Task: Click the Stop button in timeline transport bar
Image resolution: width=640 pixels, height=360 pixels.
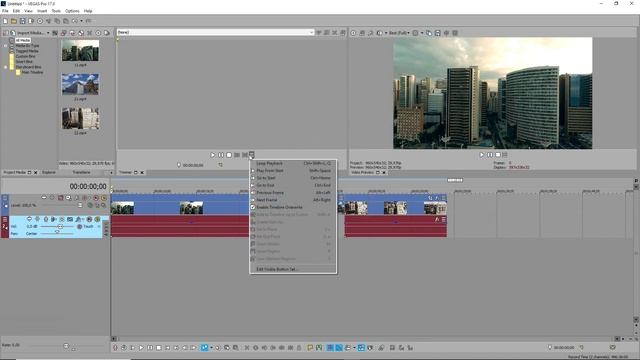Action: click(x=159, y=348)
